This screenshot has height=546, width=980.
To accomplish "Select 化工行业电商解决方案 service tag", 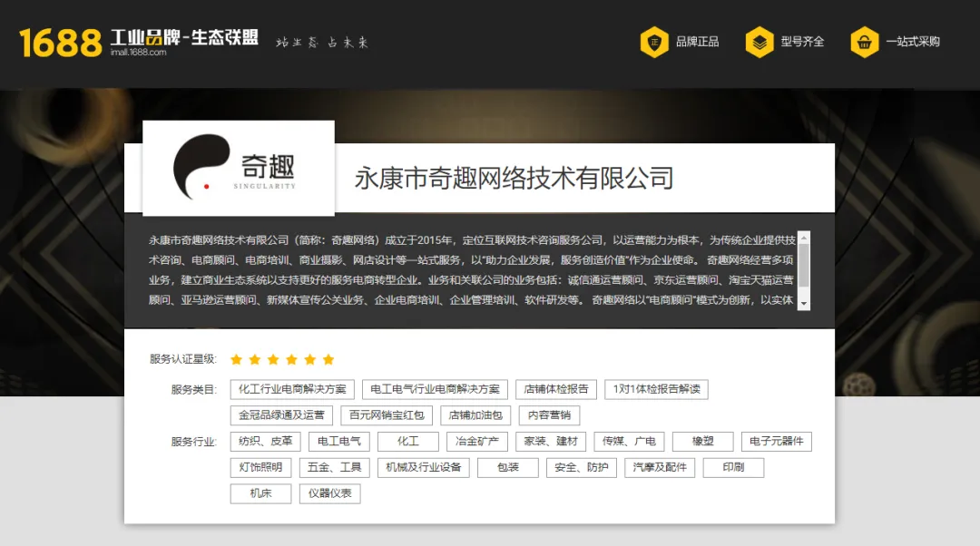I will point(292,389).
